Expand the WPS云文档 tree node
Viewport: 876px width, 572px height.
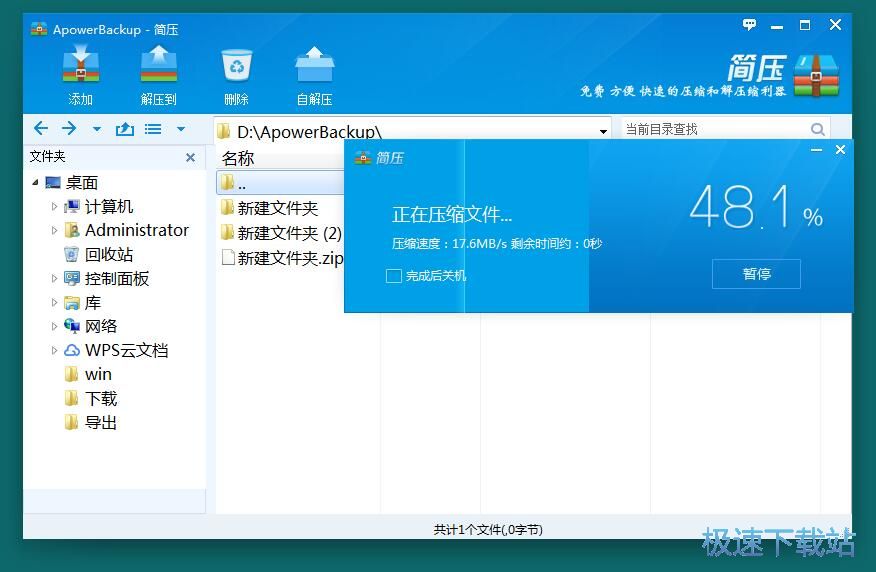point(54,350)
